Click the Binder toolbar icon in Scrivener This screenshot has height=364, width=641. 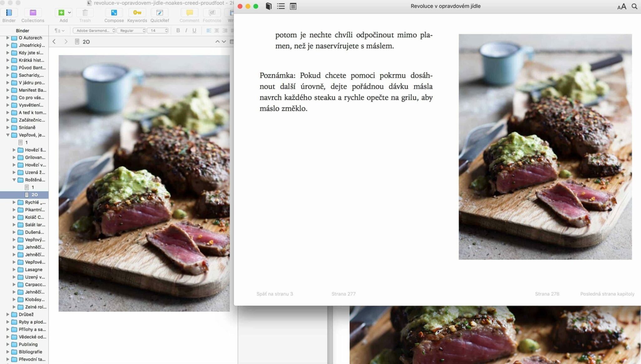(x=9, y=13)
